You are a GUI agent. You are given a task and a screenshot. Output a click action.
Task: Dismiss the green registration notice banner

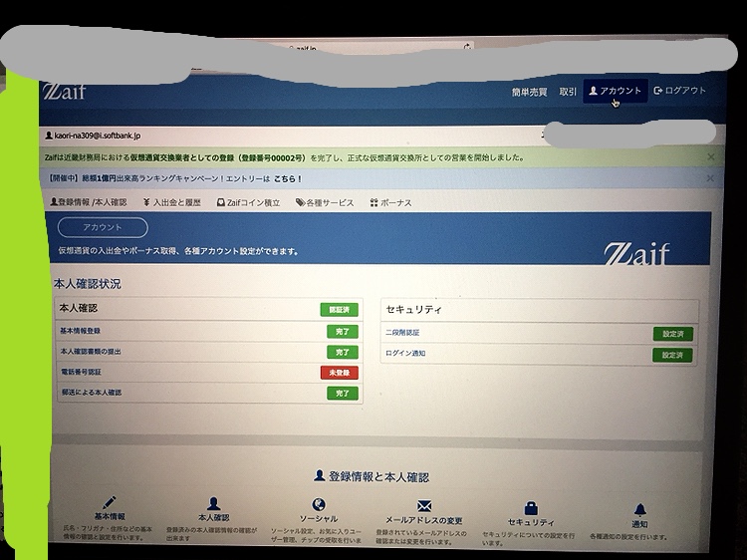tap(711, 156)
